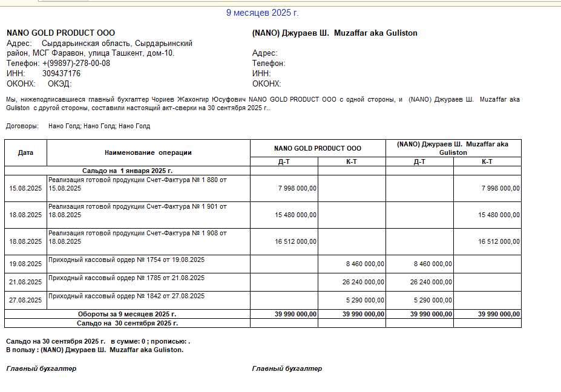Click the "Наименование операции" column header
Screen dimensions: 561x392
point(148,152)
